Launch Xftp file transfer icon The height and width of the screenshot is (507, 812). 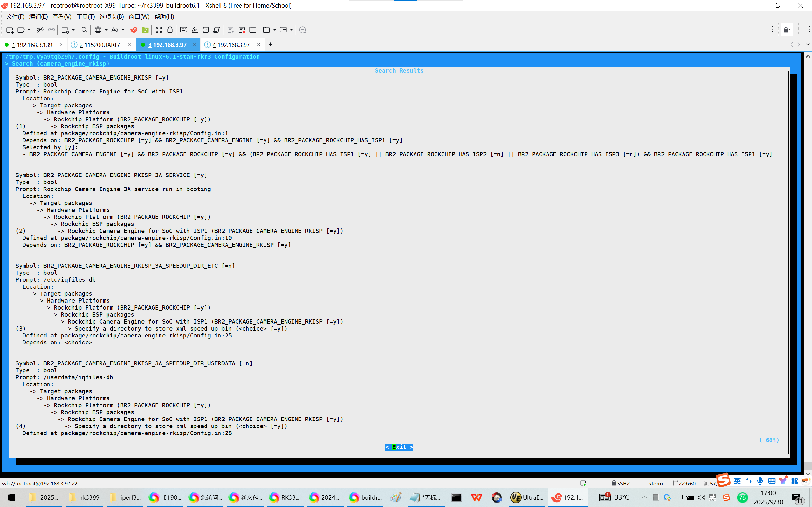(145, 30)
